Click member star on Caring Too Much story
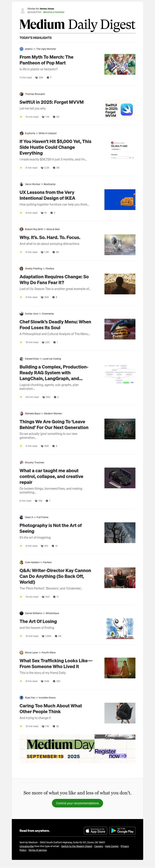The height and width of the screenshot is (868, 155). tap(21, 727)
